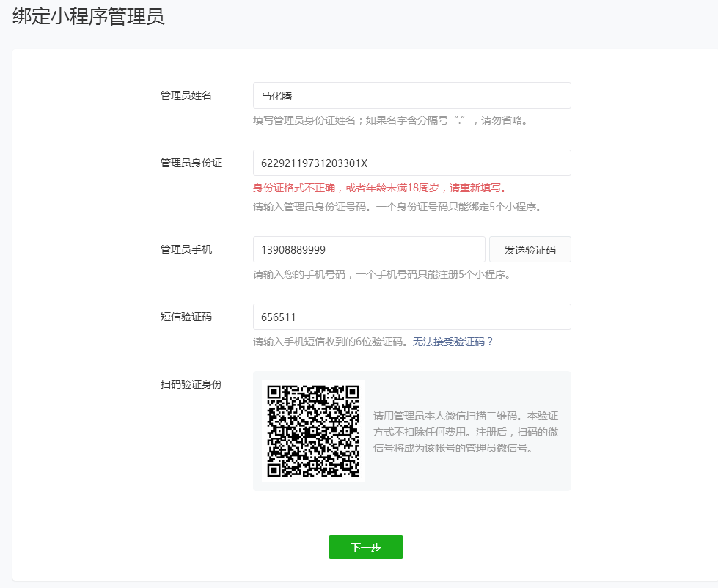Select the 管理员手机 phone number field
The width and height of the screenshot is (718, 588).
[368, 249]
